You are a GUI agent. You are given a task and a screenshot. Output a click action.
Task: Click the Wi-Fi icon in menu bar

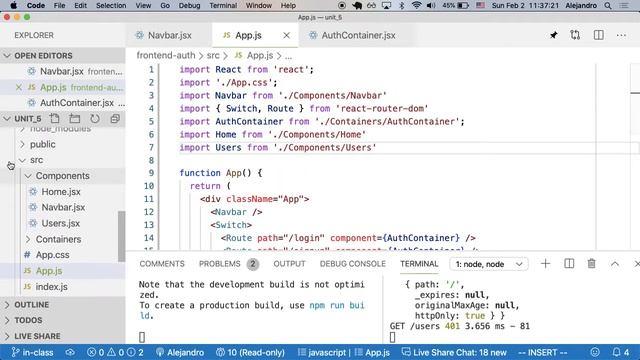(416, 6)
